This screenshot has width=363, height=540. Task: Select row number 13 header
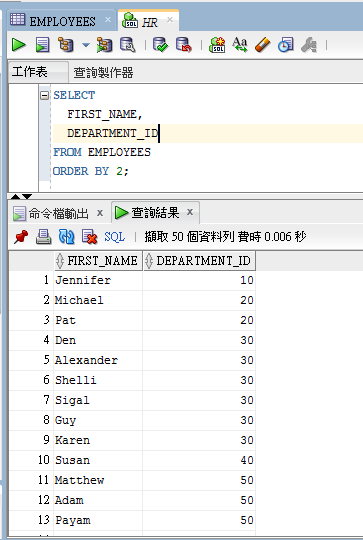tap(32, 520)
